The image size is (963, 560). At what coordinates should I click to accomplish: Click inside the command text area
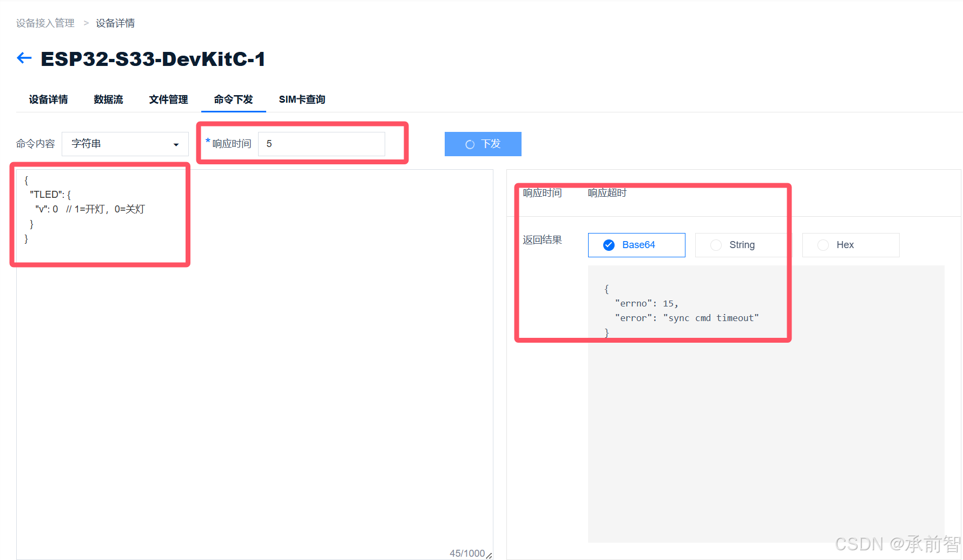pyautogui.click(x=255, y=365)
